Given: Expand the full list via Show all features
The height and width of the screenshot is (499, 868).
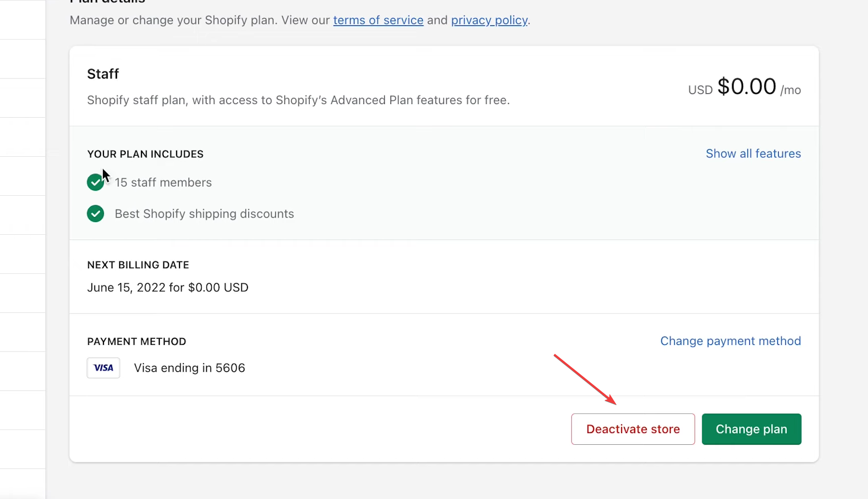Looking at the screenshot, I should (x=753, y=154).
